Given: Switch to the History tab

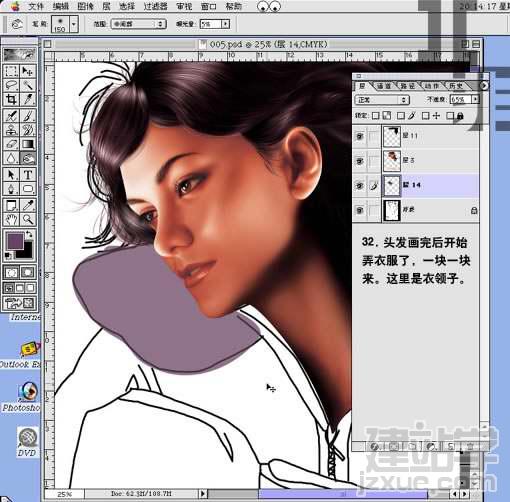Looking at the screenshot, I should 456,86.
